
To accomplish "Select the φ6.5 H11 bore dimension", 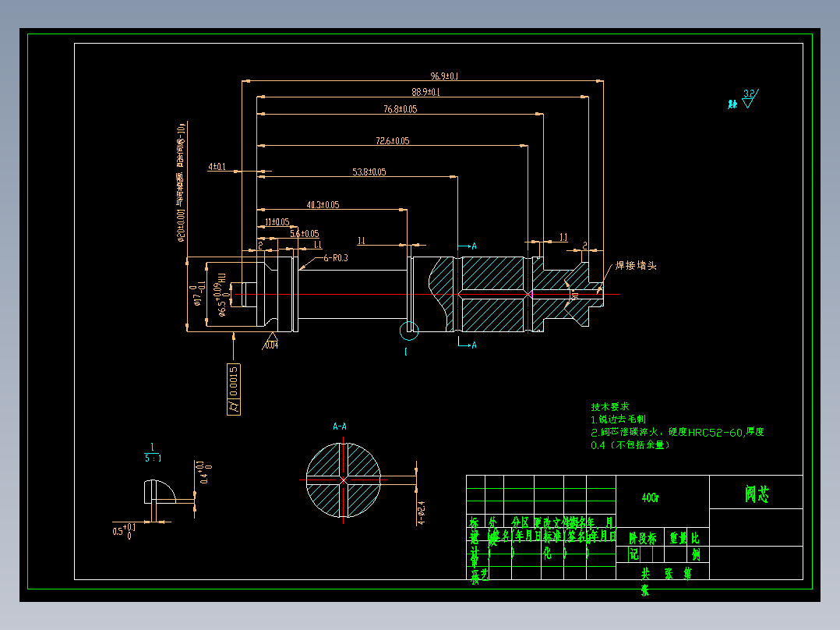I will 222,294.
